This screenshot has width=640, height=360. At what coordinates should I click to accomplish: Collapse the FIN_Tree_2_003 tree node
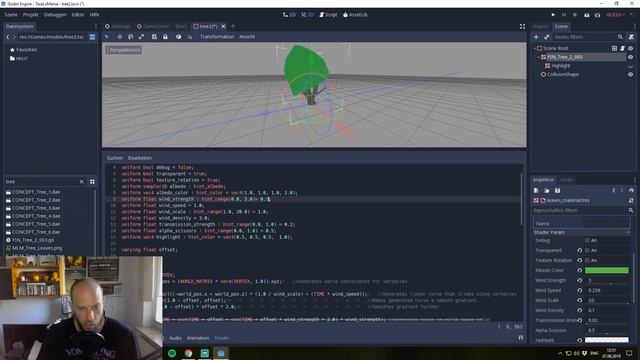click(x=539, y=57)
